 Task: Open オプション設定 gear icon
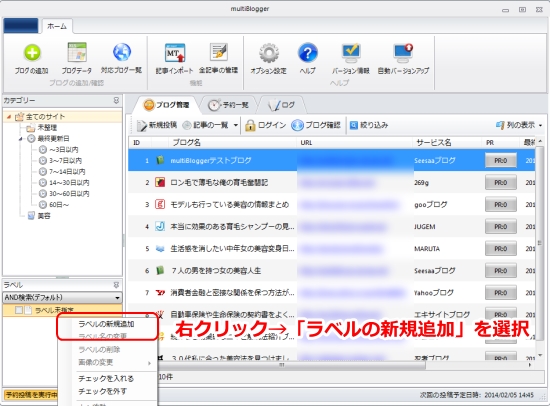click(269, 53)
